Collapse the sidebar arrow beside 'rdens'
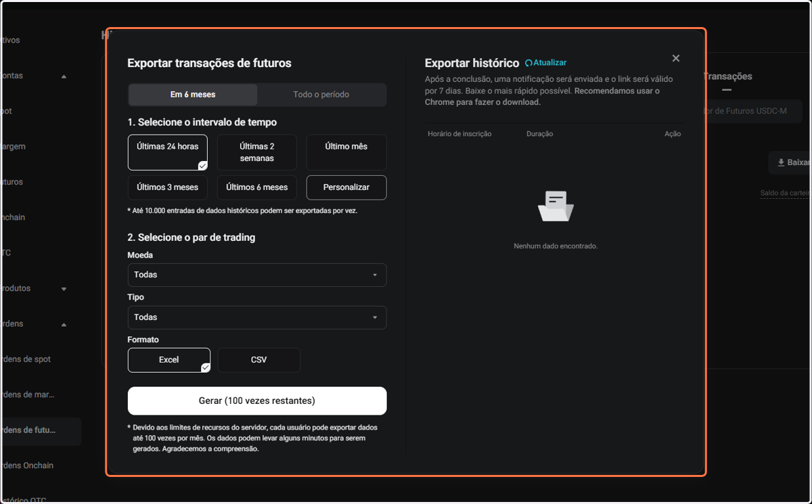 (x=64, y=325)
